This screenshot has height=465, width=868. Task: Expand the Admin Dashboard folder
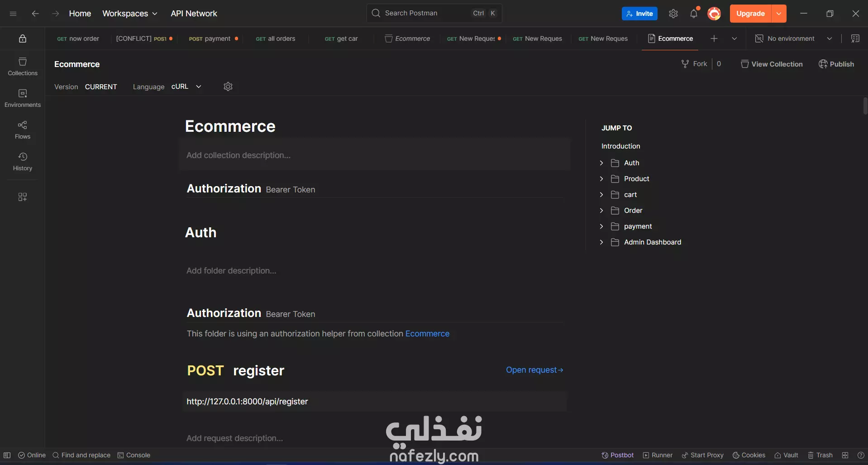pyautogui.click(x=601, y=242)
